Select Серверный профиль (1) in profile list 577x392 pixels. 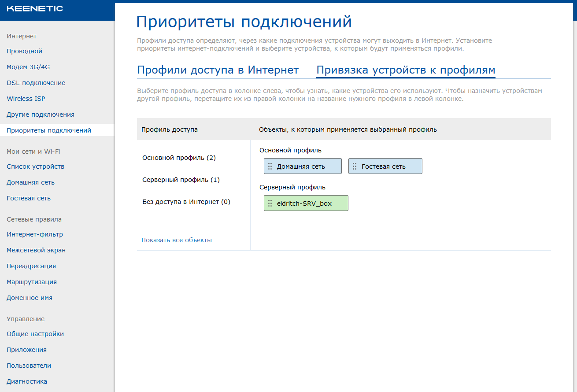click(x=181, y=180)
